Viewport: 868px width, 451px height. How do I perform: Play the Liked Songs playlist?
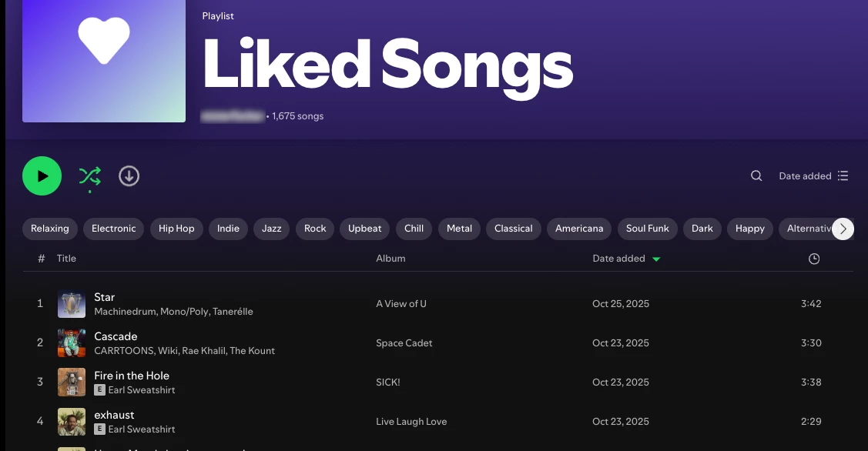pyautogui.click(x=42, y=176)
